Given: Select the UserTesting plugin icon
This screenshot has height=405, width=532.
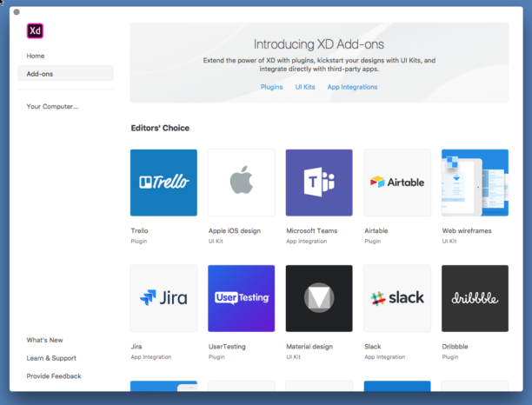Looking at the screenshot, I should (241, 298).
